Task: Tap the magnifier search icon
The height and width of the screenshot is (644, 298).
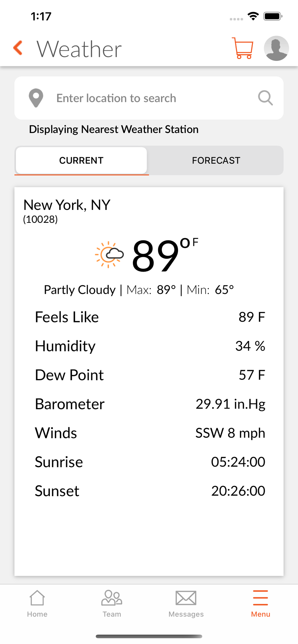Action: tap(265, 98)
